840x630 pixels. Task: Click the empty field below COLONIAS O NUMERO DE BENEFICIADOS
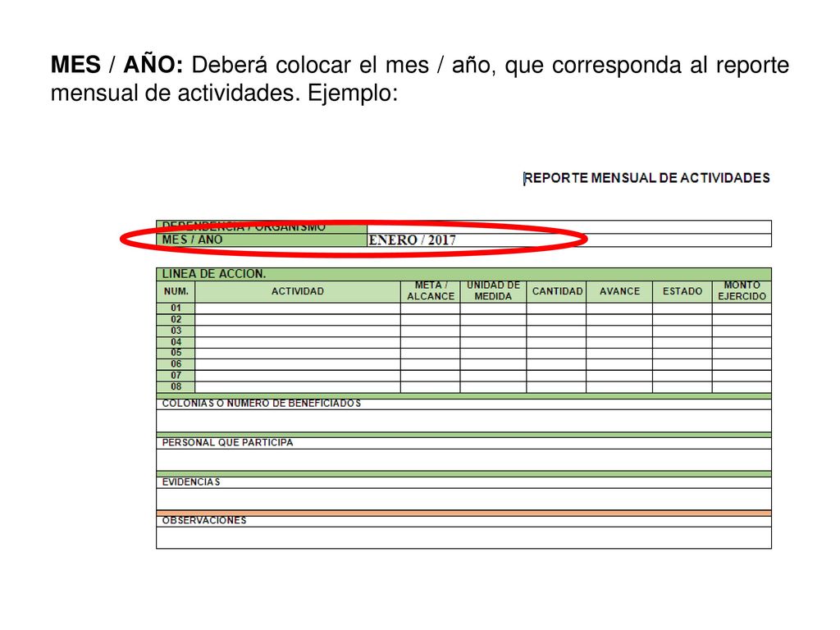(x=464, y=421)
